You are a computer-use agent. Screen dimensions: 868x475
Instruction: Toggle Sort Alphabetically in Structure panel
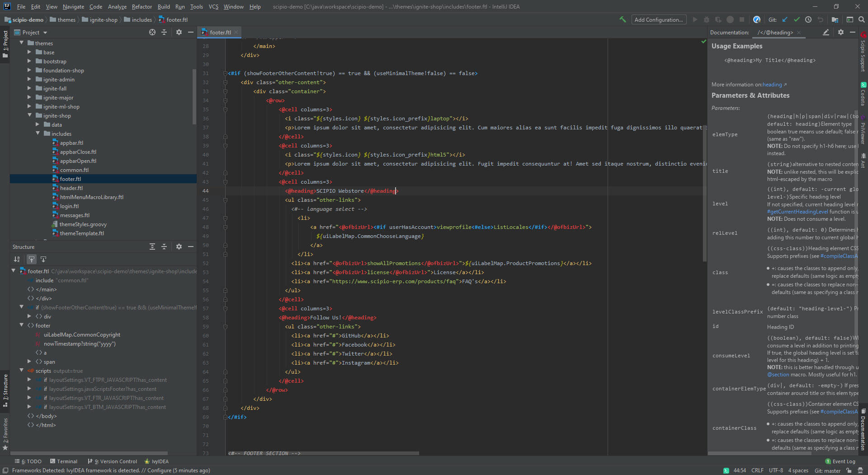click(17, 259)
